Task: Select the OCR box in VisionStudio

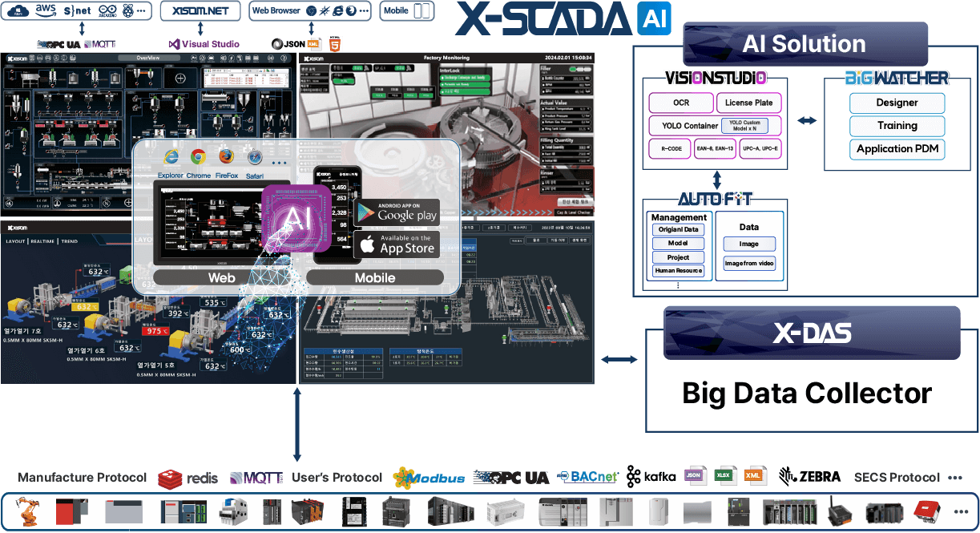Action: [x=680, y=103]
